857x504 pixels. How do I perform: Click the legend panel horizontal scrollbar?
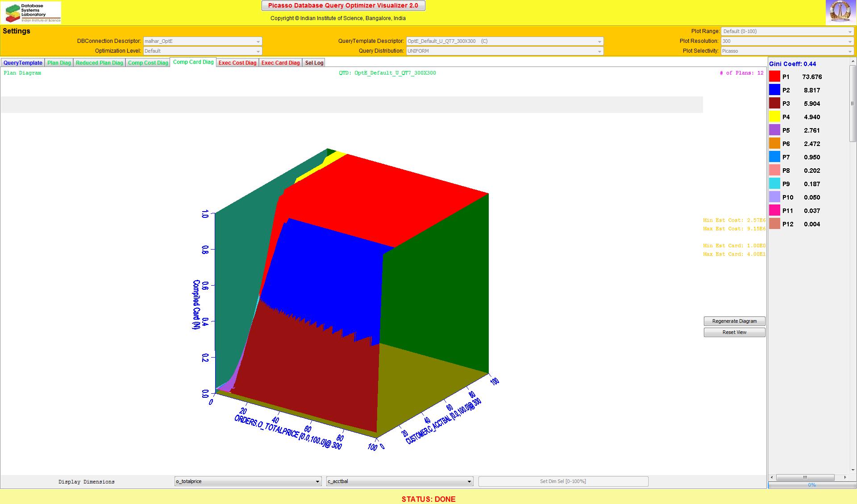point(805,477)
